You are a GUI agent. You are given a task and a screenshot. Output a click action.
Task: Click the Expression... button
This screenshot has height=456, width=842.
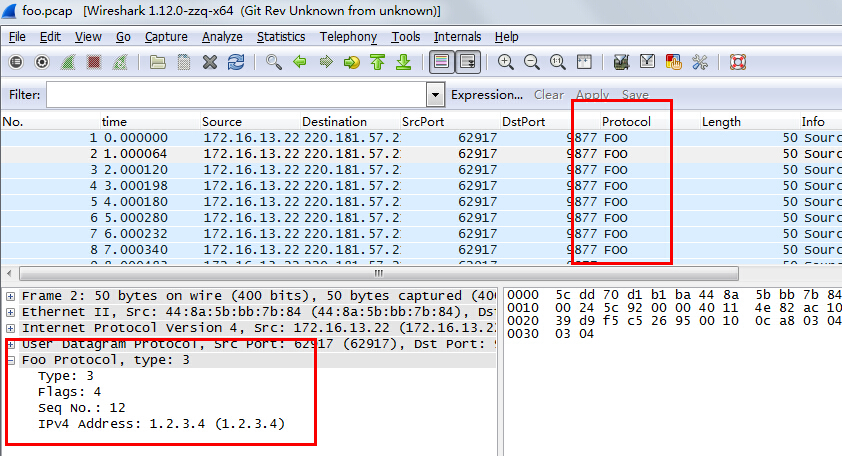click(x=487, y=95)
